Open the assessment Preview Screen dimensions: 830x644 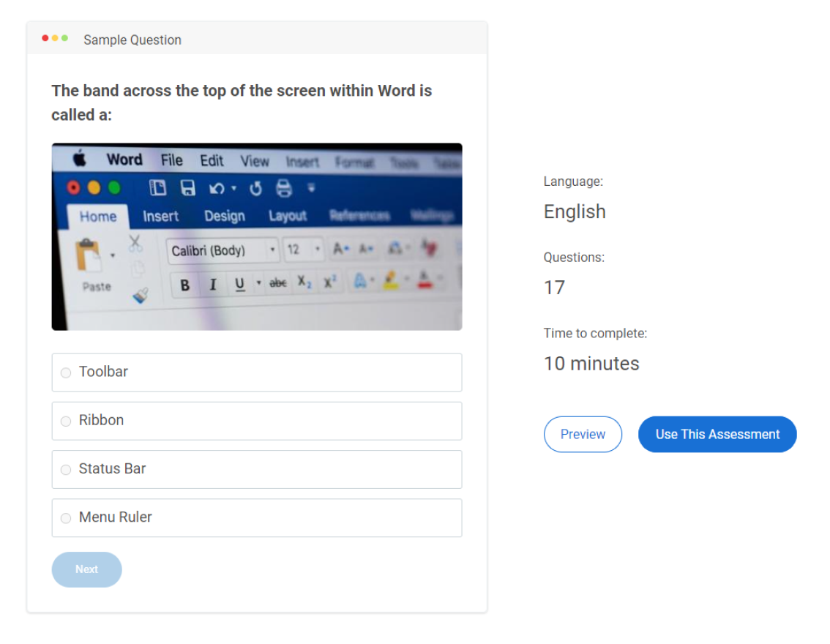click(x=583, y=434)
